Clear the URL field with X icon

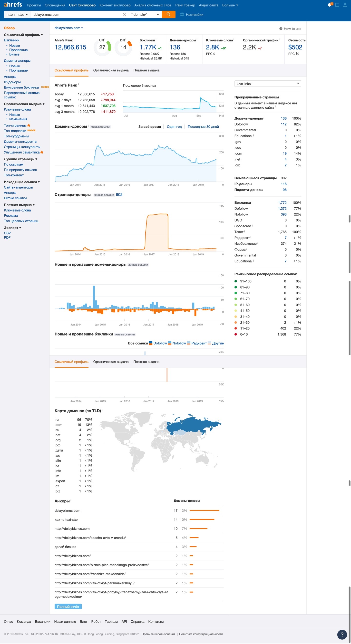coord(124,15)
